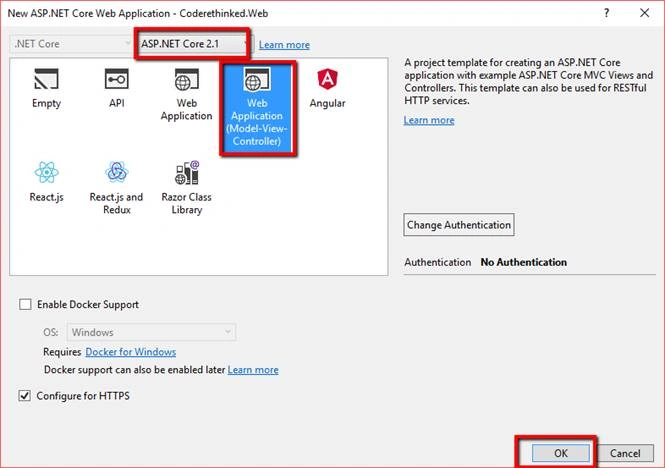The height and width of the screenshot is (468, 665).
Task: Pick the React.js and Redux template
Action: [116, 188]
